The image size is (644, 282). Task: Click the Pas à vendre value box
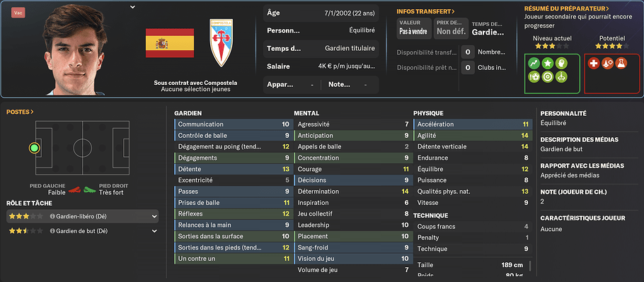(414, 28)
